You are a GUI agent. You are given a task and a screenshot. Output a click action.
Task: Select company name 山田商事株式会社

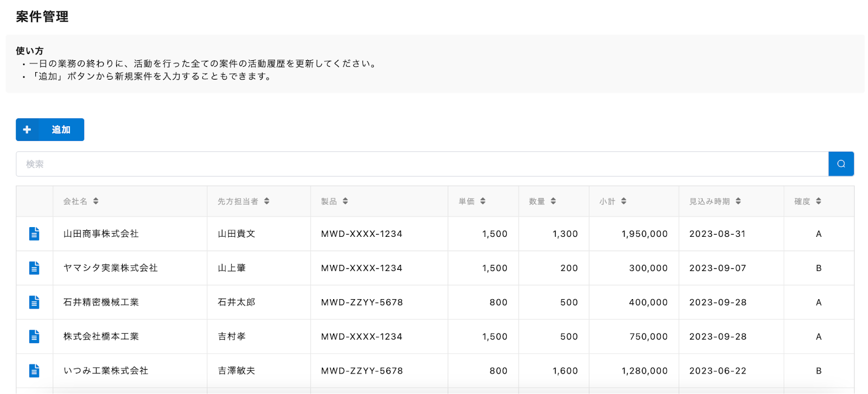101,234
